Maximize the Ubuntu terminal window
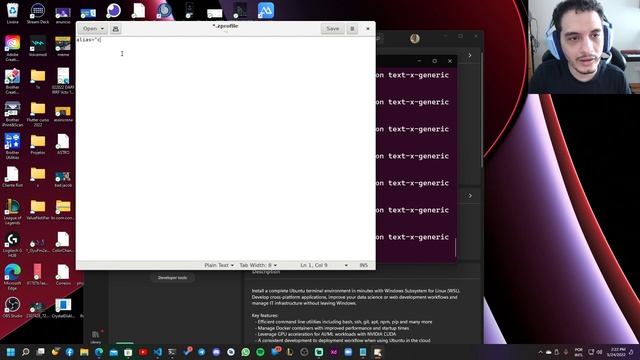The width and height of the screenshot is (640, 360). [x=435, y=61]
